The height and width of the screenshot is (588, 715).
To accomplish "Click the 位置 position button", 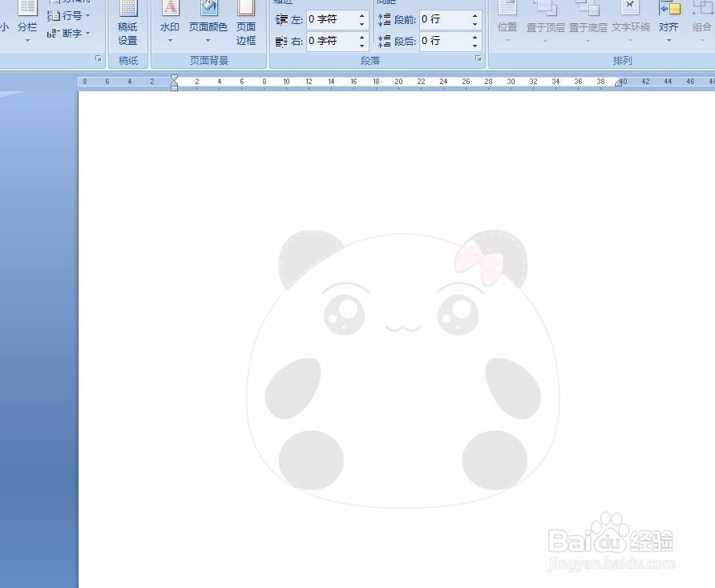I will 507,22.
